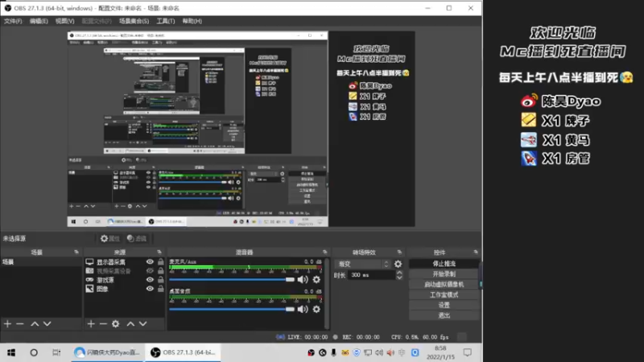644x362 pixels.
Task: Open the 渐变 transition dropdown
Action: click(x=362, y=264)
